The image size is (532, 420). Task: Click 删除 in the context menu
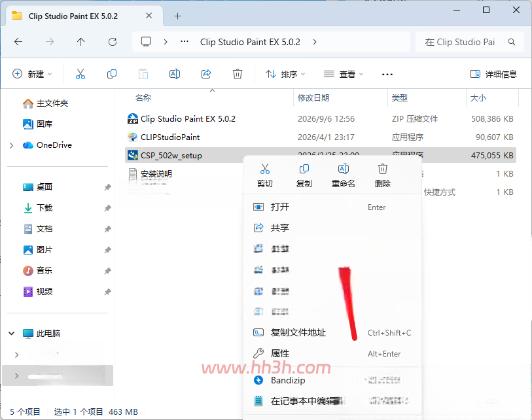tap(383, 176)
